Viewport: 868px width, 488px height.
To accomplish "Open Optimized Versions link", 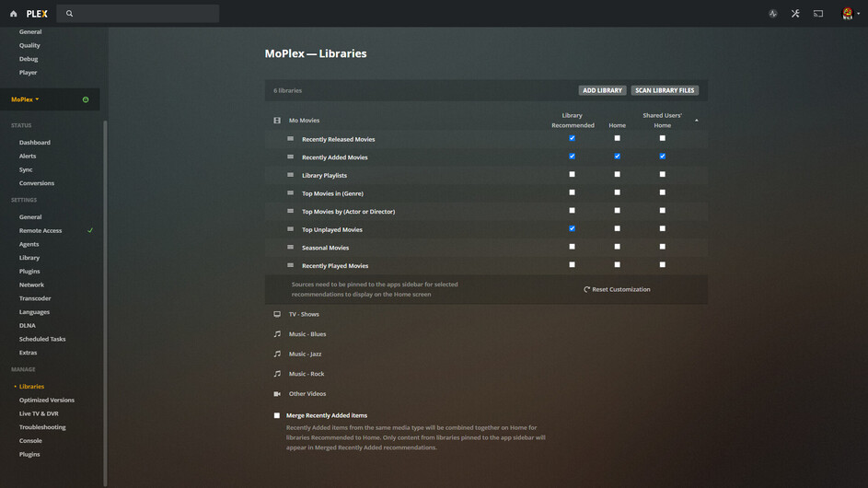I will pyautogui.click(x=47, y=400).
